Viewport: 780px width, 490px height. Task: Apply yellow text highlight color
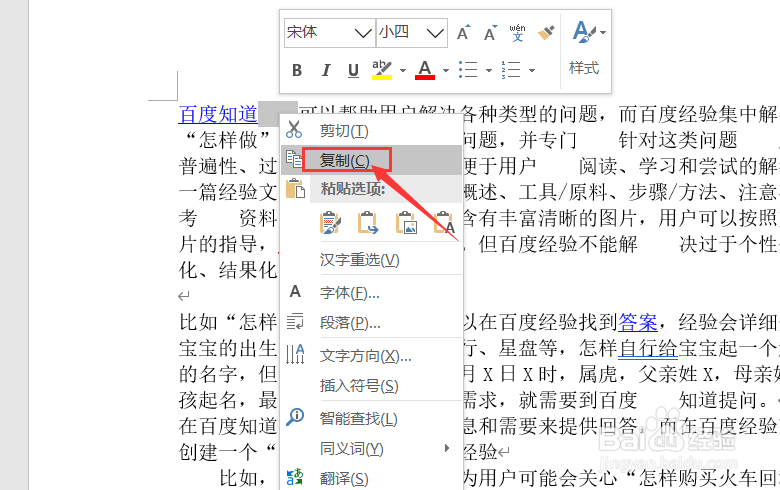click(x=382, y=70)
